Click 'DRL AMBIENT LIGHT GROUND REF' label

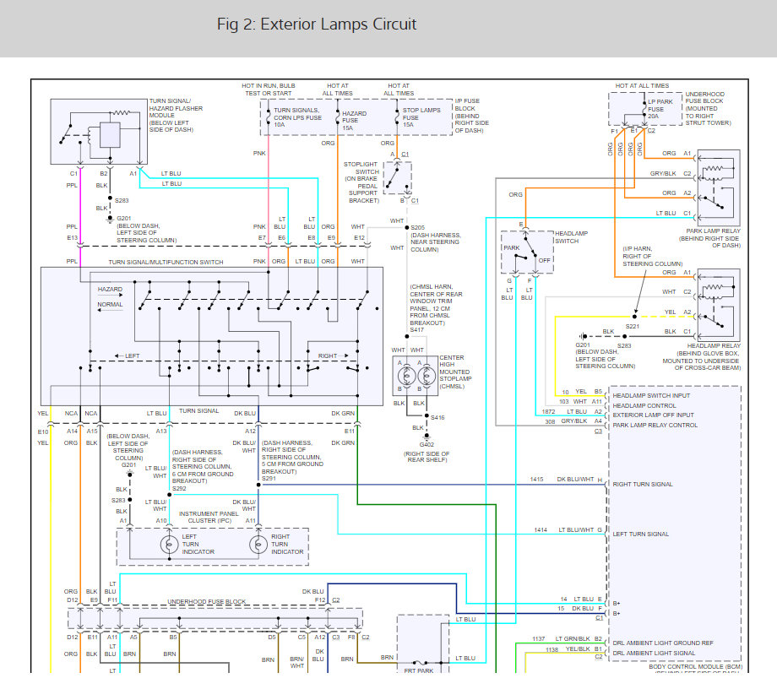(x=663, y=643)
